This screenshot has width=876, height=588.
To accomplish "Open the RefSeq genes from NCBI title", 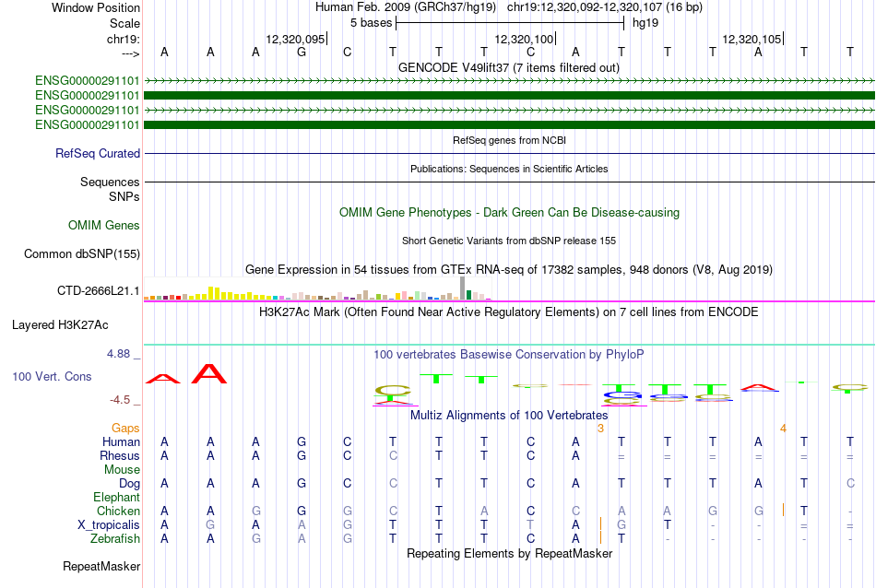I will point(510,140).
